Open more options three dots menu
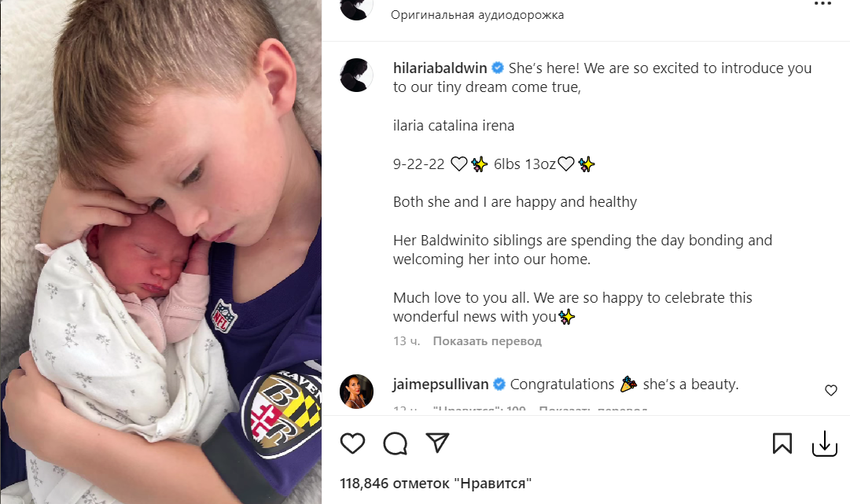This screenshot has width=850, height=504. click(x=822, y=4)
